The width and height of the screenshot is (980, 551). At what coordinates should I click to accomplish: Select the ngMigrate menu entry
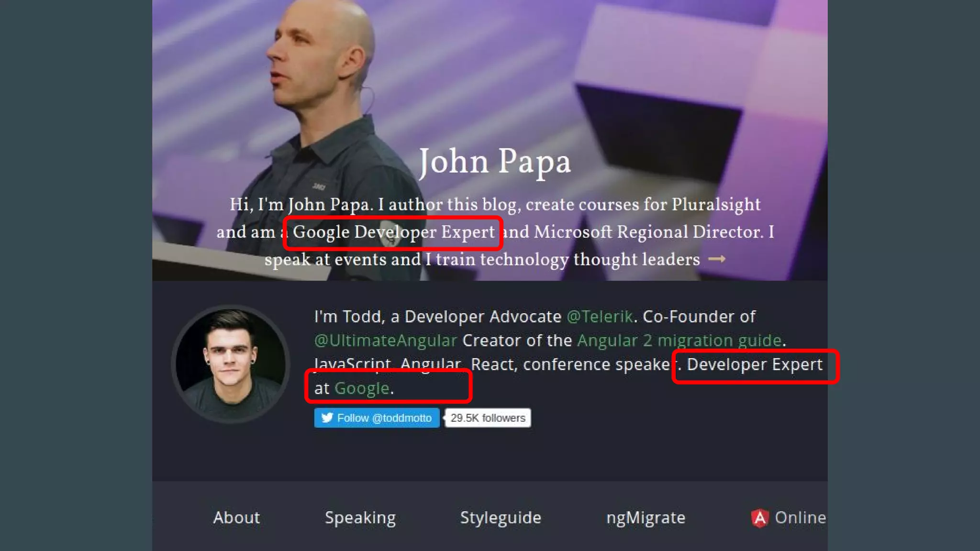pyautogui.click(x=646, y=518)
